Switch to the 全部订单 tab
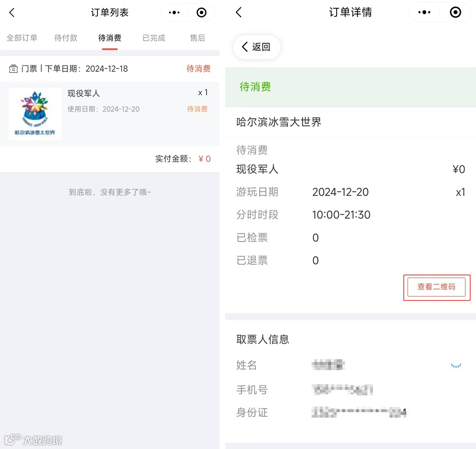The height and width of the screenshot is (449, 476). tap(22, 38)
